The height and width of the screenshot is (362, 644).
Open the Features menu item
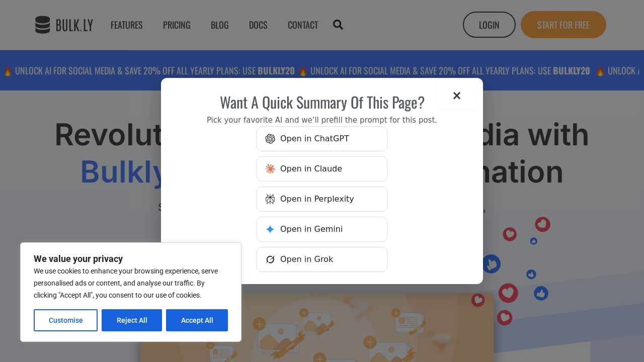(127, 25)
